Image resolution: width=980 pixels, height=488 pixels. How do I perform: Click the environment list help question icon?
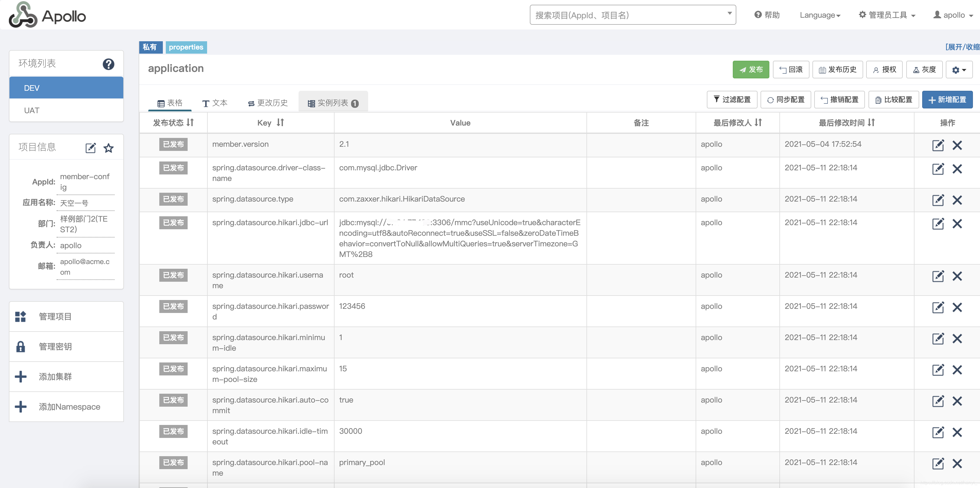click(109, 64)
